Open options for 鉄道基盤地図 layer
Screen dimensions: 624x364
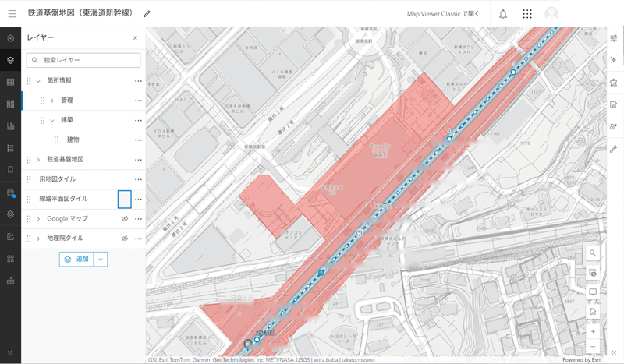point(138,160)
